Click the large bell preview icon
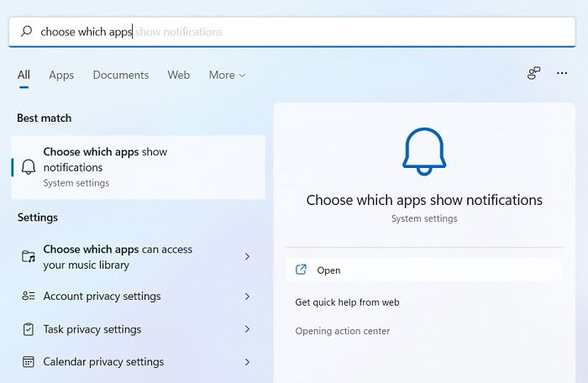The height and width of the screenshot is (383, 588). pos(424,151)
